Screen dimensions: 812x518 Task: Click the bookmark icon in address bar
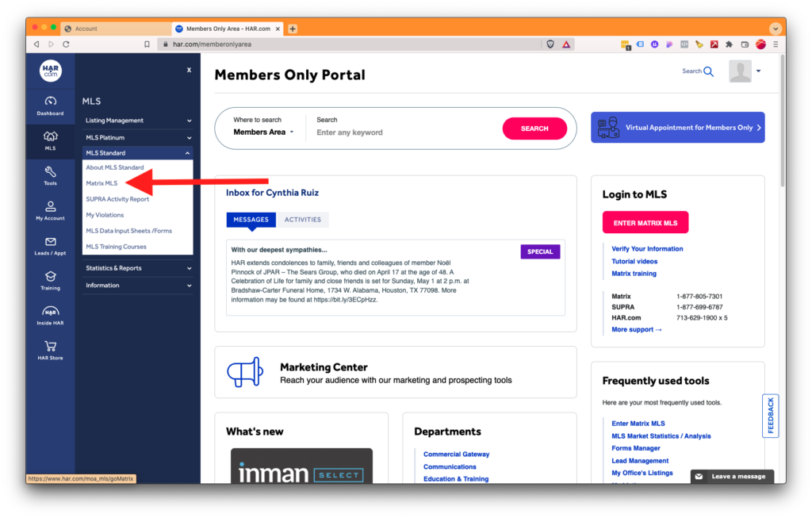coord(147,44)
